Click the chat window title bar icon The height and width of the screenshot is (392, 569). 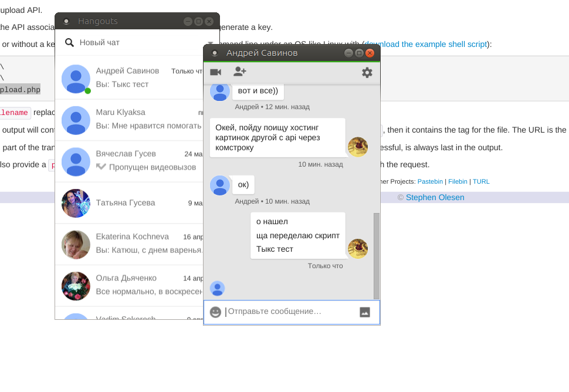215,53
